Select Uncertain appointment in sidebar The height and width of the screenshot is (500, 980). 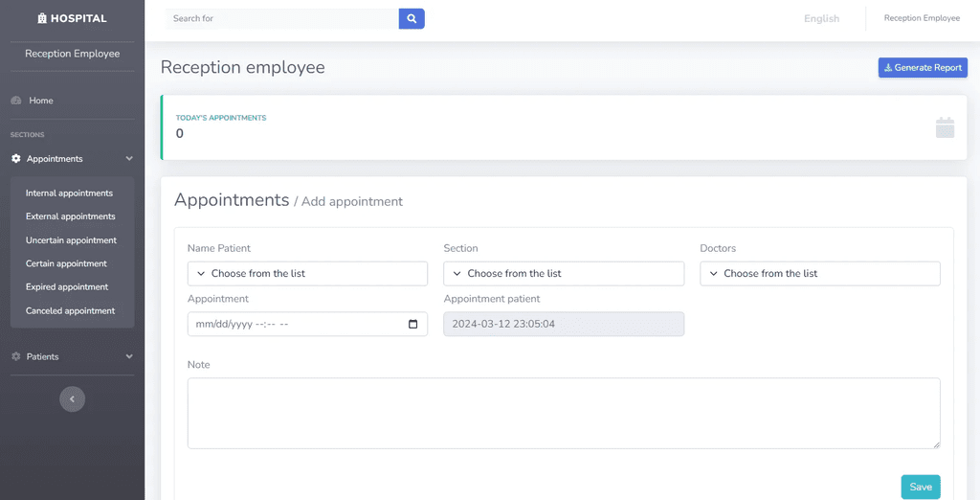[x=71, y=240]
